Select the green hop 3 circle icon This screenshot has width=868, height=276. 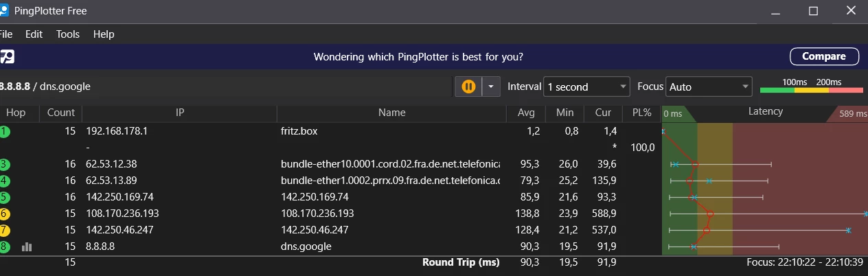tap(5, 164)
